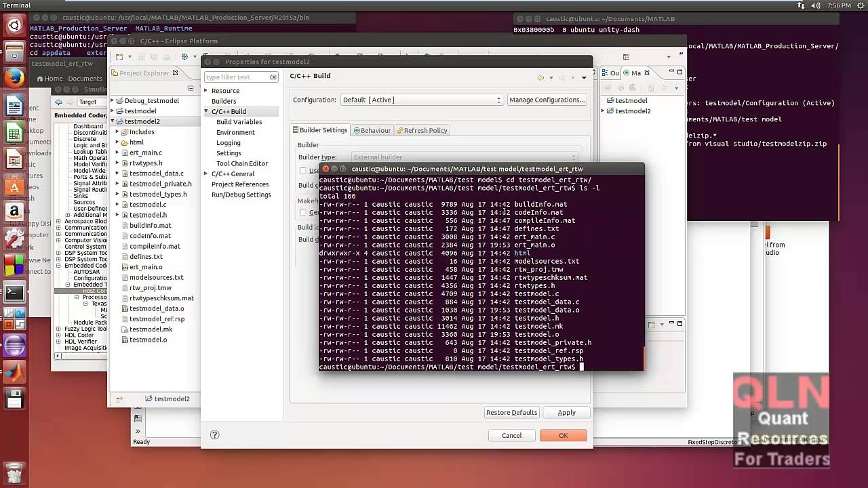
Task: Open LibreOffice Calc from the dock
Action: click(14, 133)
